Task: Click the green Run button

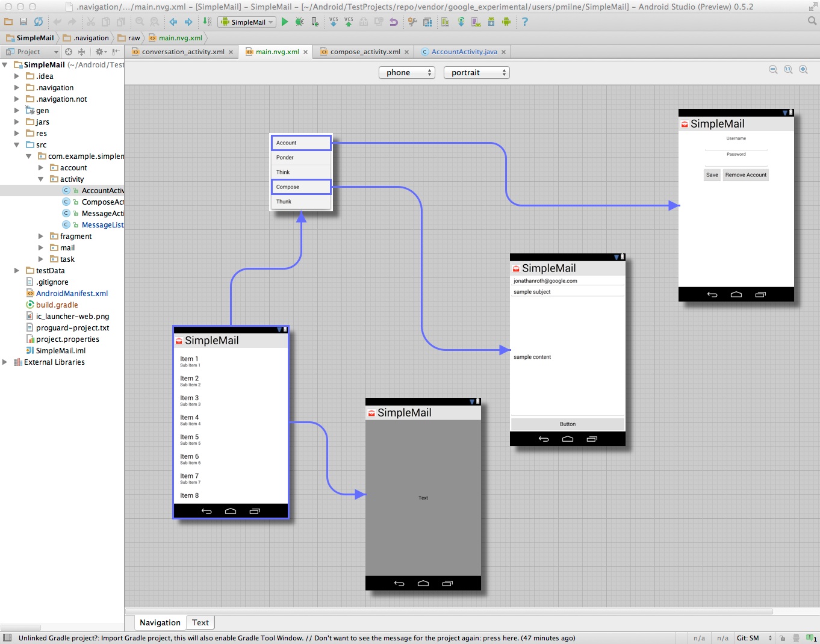Action: click(x=285, y=22)
